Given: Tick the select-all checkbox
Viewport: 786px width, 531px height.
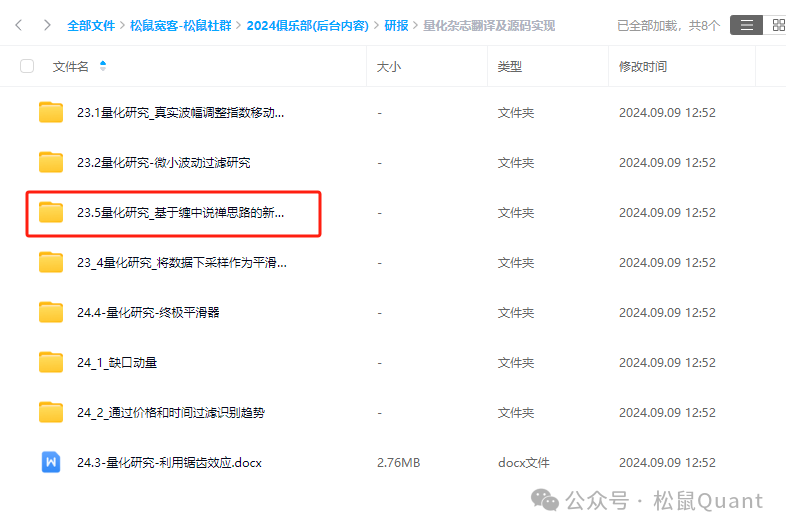Looking at the screenshot, I should coord(27,66).
